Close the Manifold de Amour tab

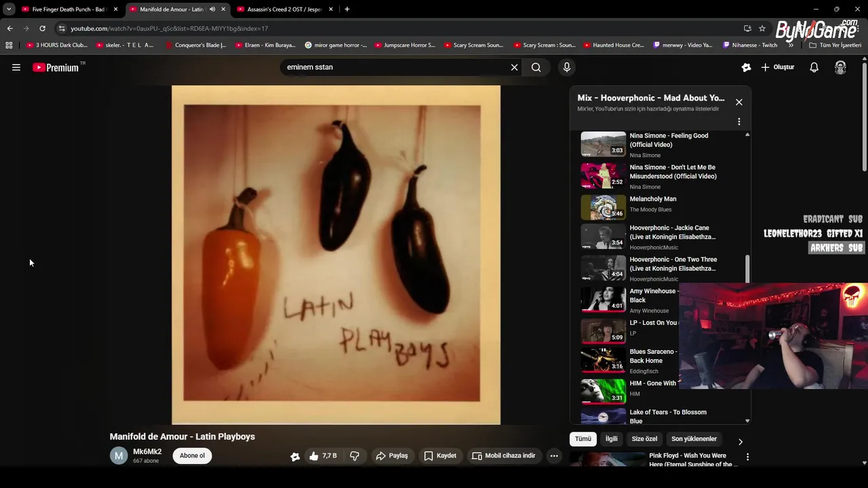click(x=223, y=9)
